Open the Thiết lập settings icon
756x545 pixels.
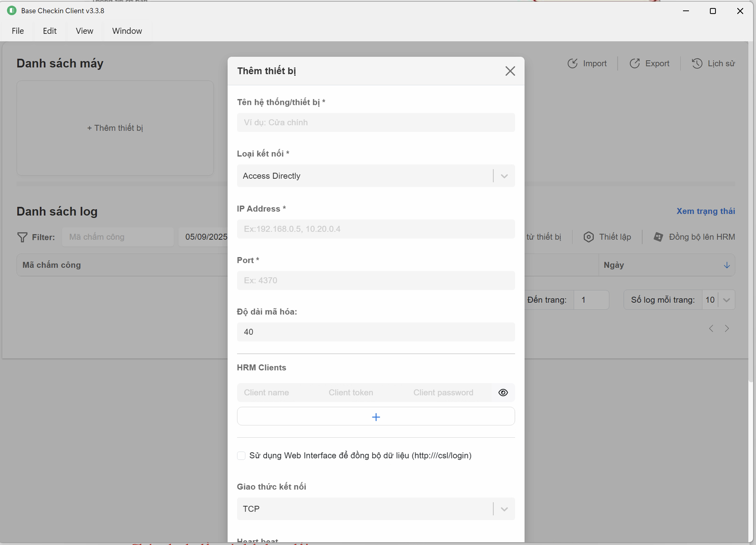coord(588,237)
